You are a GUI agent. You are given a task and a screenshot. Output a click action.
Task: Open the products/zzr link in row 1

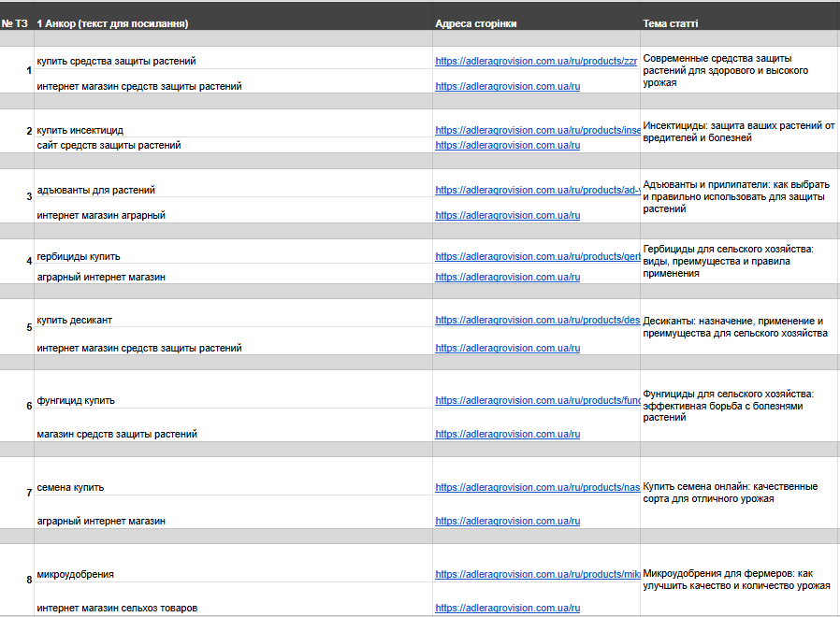pyautogui.click(x=536, y=62)
